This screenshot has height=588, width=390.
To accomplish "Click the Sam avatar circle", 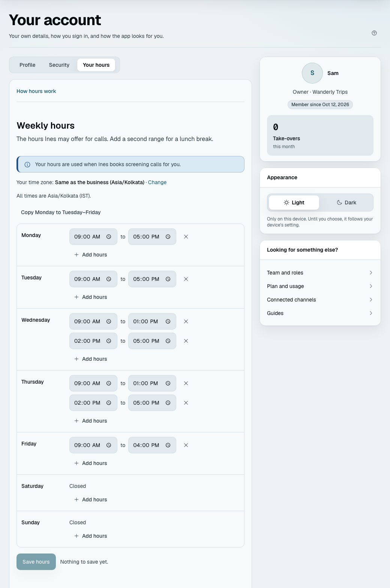I will click(312, 73).
